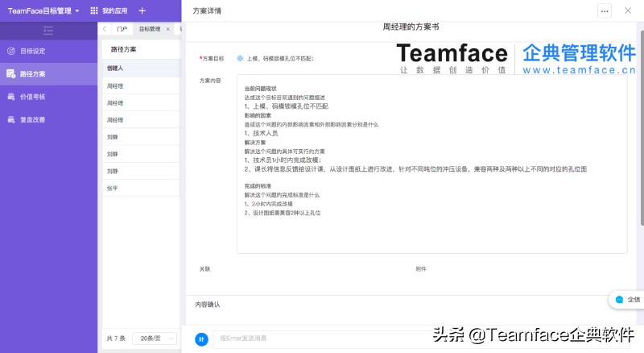
Task: Click the 创建人 column header
Action: (x=115, y=69)
